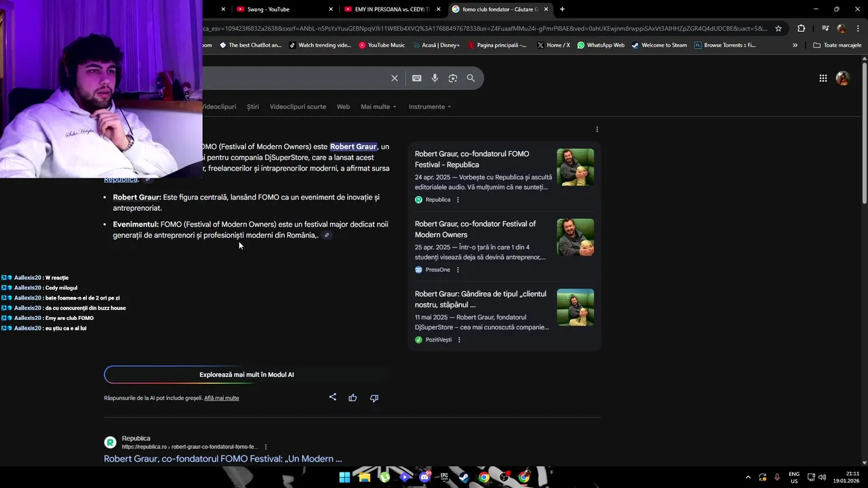Image resolution: width=868 pixels, height=488 pixels.
Task: Select the 'Web' search filter
Action: pos(344,106)
